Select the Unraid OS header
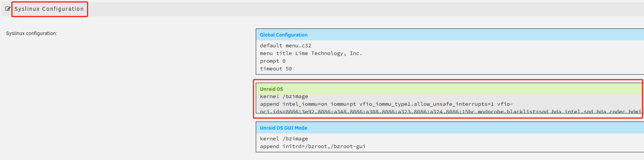The image size is (644, 160). pos(272,89)
